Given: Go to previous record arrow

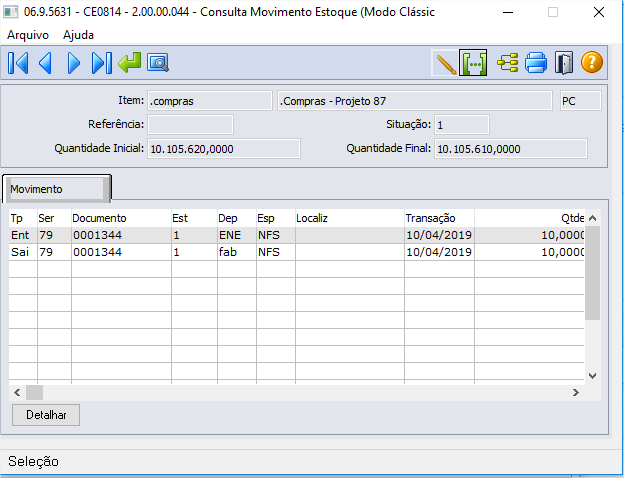Looking at the screenshot, I should point(45,63).
